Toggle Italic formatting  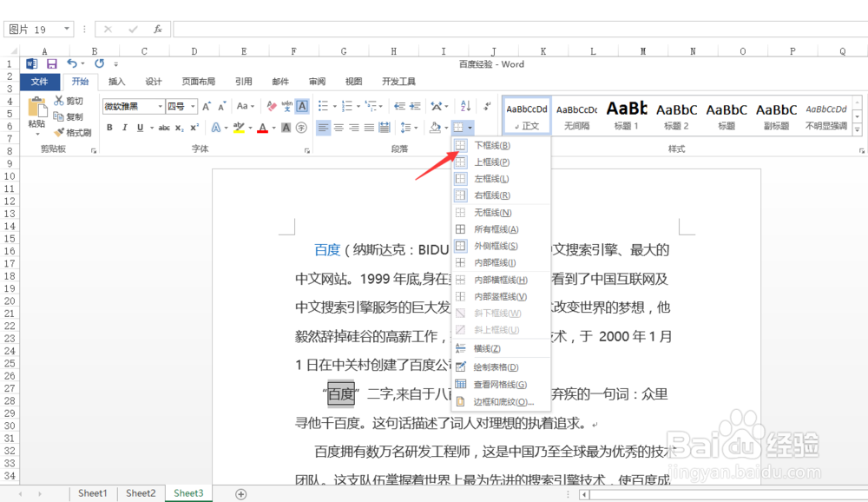[124, 128]
